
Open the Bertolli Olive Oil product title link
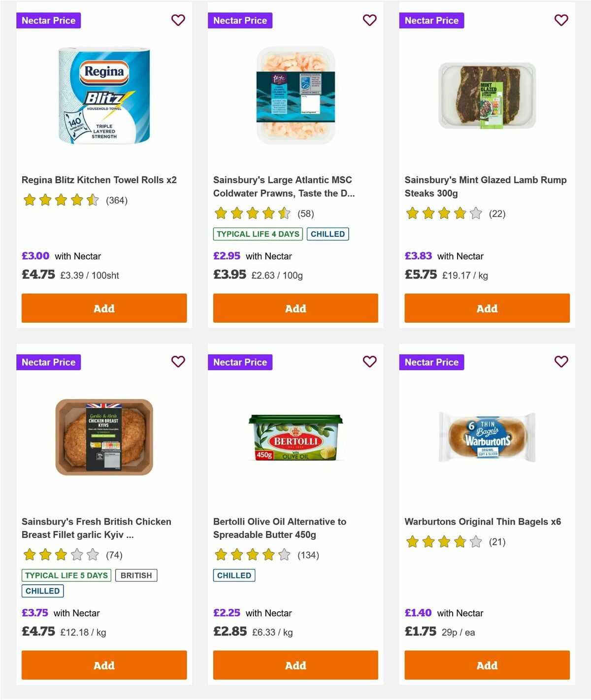click(279, 528)
